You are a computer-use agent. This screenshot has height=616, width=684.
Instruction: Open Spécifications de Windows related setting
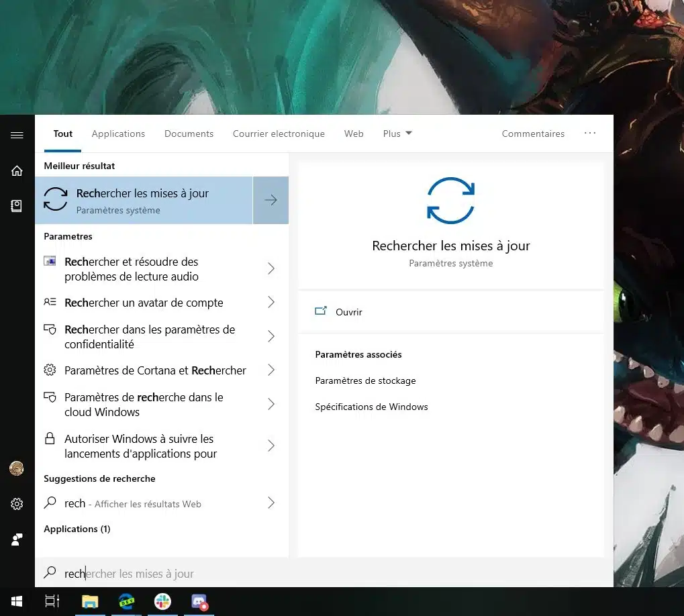[x=371, y=407]
